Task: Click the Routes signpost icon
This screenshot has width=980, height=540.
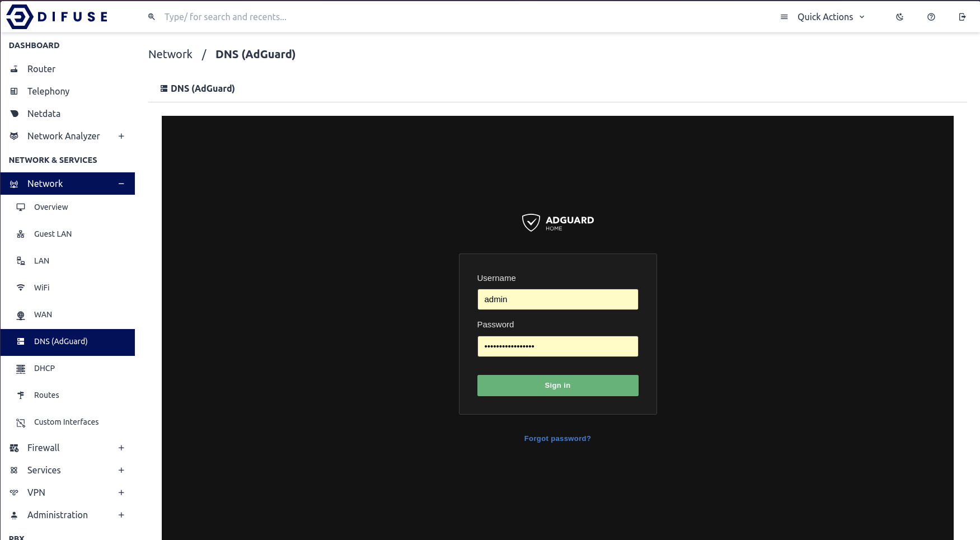Action: click(x=21, y=395)
